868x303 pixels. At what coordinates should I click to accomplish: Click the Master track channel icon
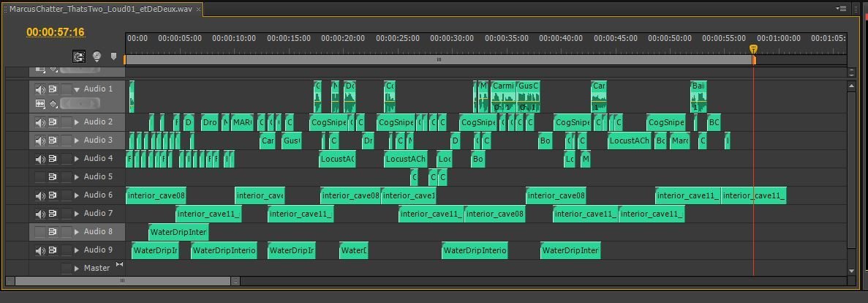pyautogui.click(x=119, y=265)
